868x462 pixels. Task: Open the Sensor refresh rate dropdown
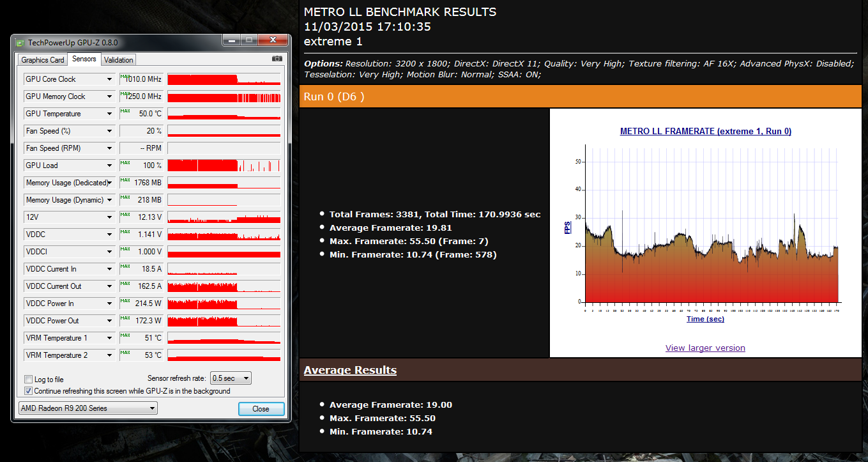click(231, 378)
